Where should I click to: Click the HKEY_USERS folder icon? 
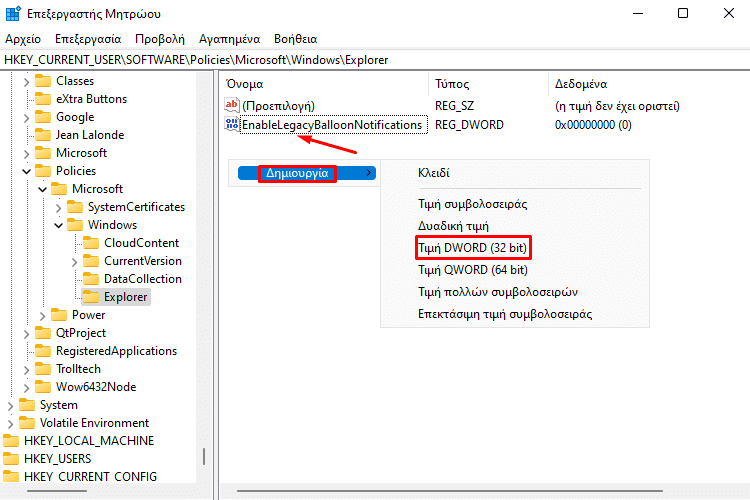point(11,459)
